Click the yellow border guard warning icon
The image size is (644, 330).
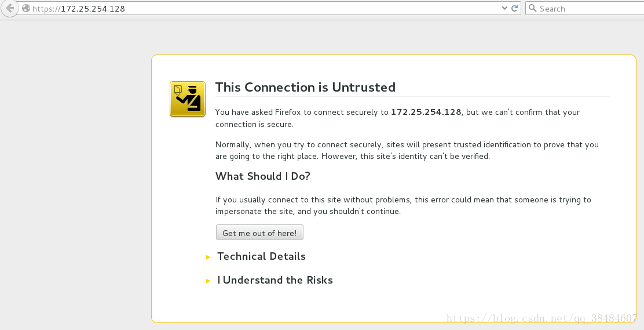click(x=188, y=99)
